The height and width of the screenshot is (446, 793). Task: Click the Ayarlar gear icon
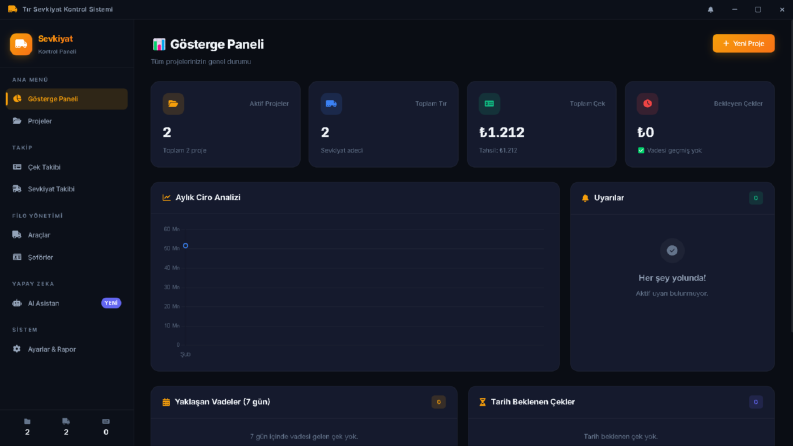(17, 349)
